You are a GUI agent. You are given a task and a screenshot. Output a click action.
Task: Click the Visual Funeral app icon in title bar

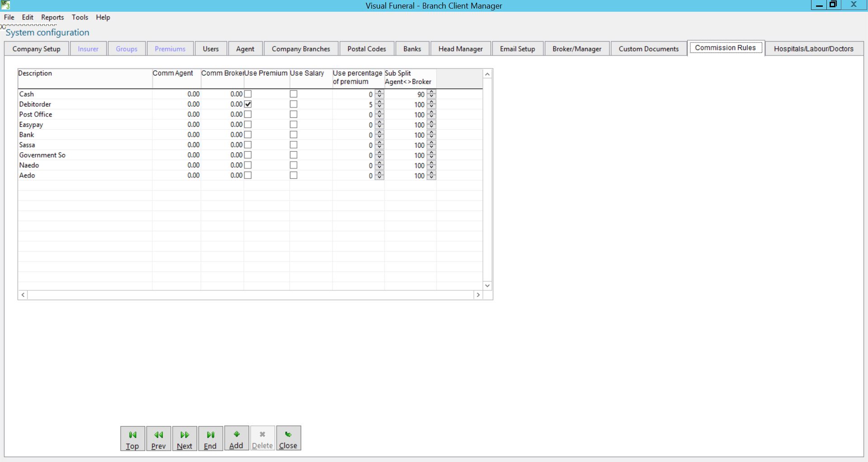[x=6, y=5]
